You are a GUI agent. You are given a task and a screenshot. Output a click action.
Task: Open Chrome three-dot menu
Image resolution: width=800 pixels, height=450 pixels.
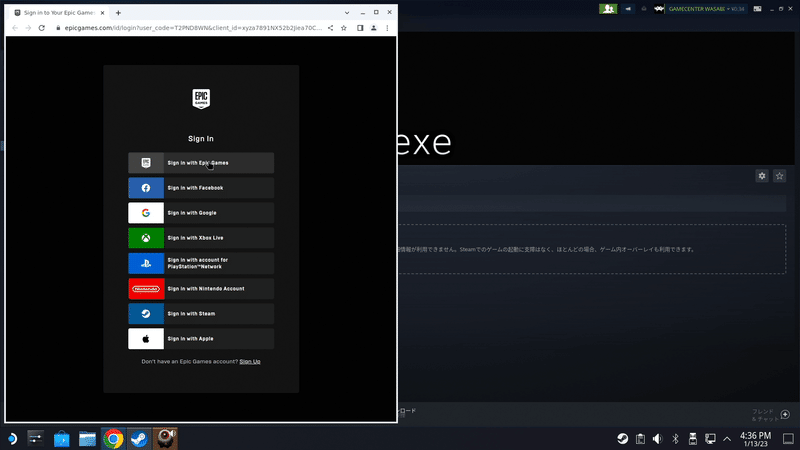point(387,28)
